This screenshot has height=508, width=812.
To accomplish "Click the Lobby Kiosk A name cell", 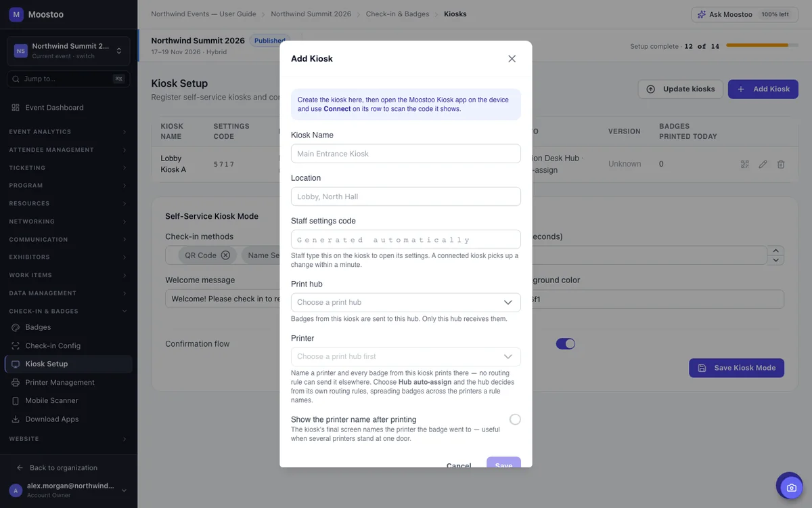I will 173,164.
